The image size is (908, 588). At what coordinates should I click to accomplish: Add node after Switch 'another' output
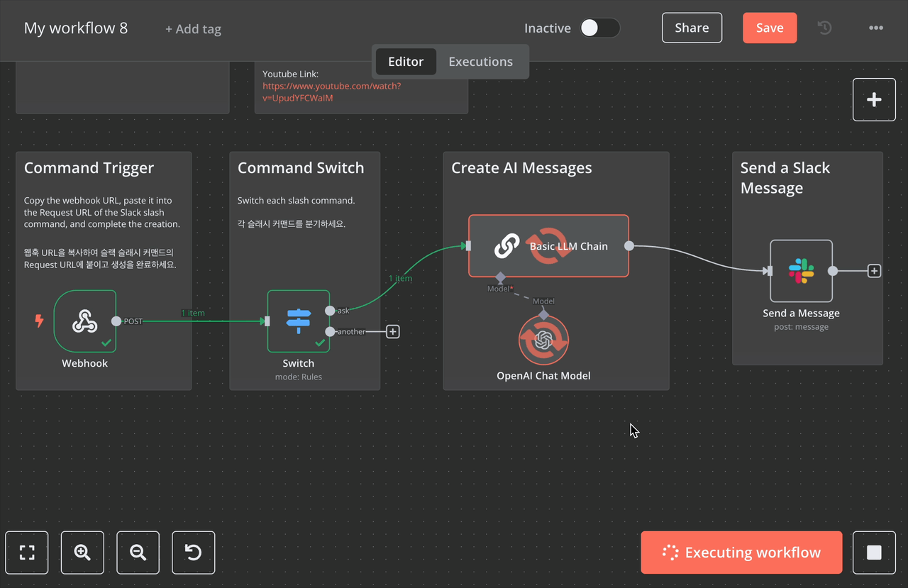click(393, 332)
